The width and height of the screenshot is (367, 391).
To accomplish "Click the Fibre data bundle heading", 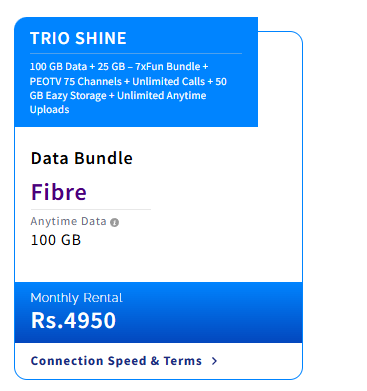I will pos(59,192).
